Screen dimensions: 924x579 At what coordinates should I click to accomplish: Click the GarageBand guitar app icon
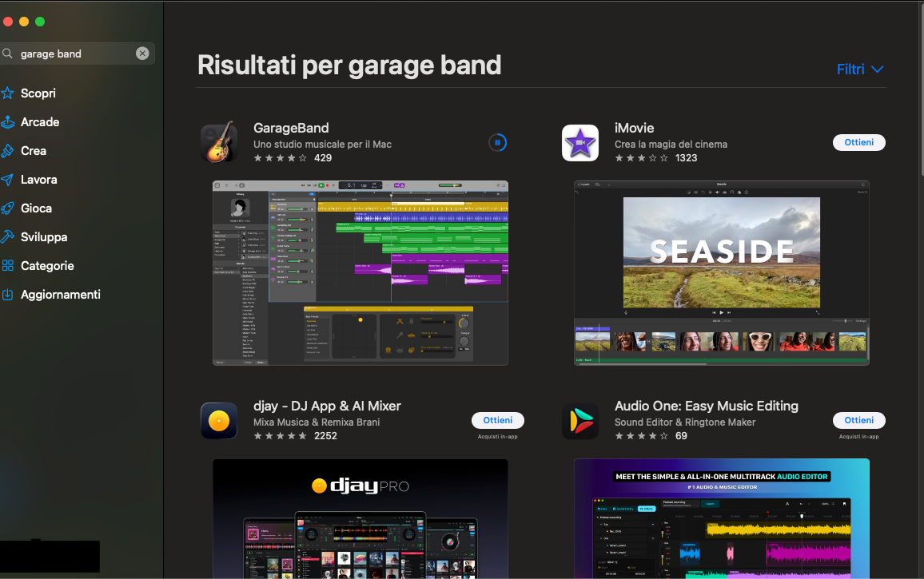tap(219, 142)
